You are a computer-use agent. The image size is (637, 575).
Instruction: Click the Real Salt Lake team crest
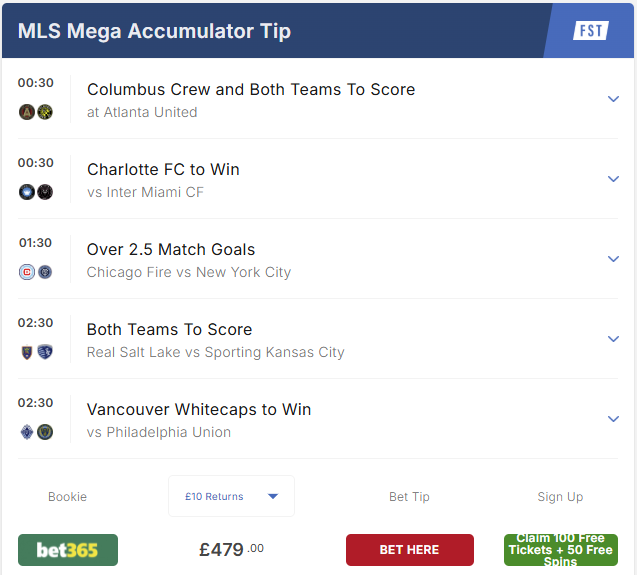click(x=27, y=352)
